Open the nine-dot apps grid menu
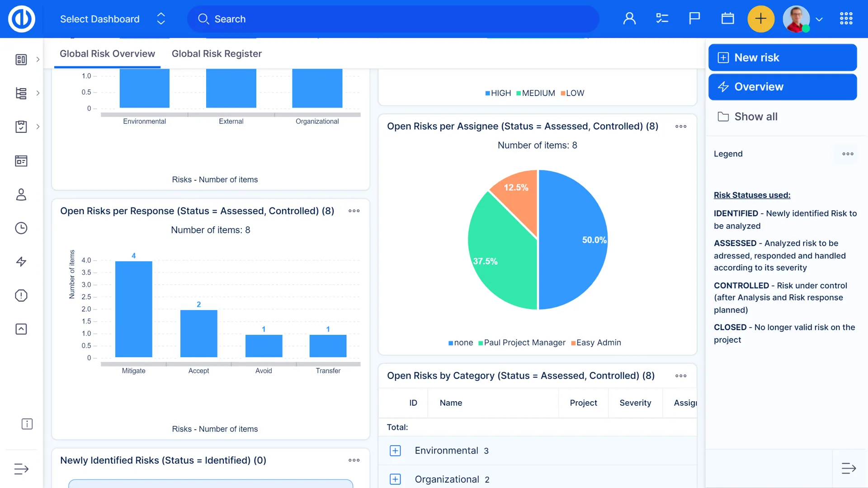The width and height of the screenshot is (868, 488). (846, 19)
